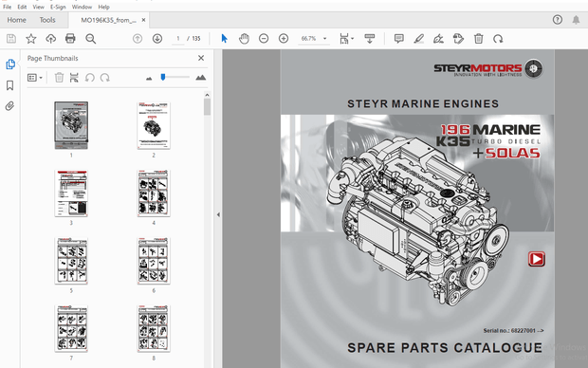588x368 pixels.
Task: Switch to the Home tab
Action: (x=16, y=20)
